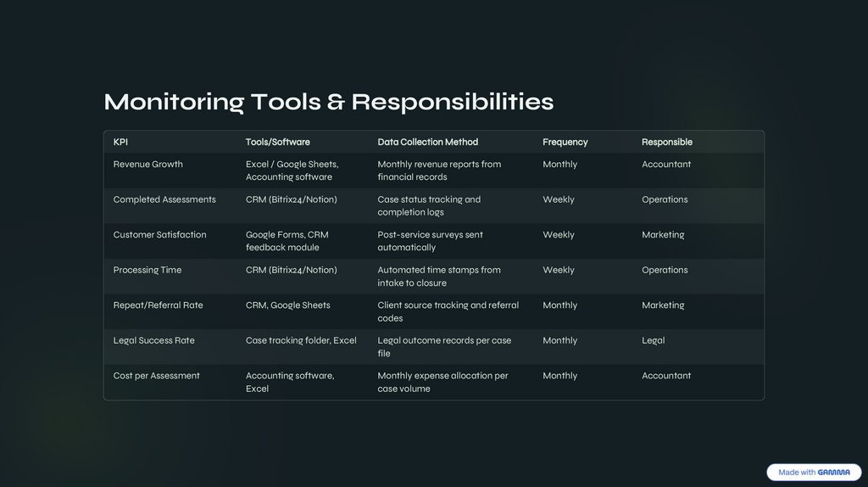
Task: Click the Tools/Software column header
Action: pyautogui.click(x=277, y=142)
